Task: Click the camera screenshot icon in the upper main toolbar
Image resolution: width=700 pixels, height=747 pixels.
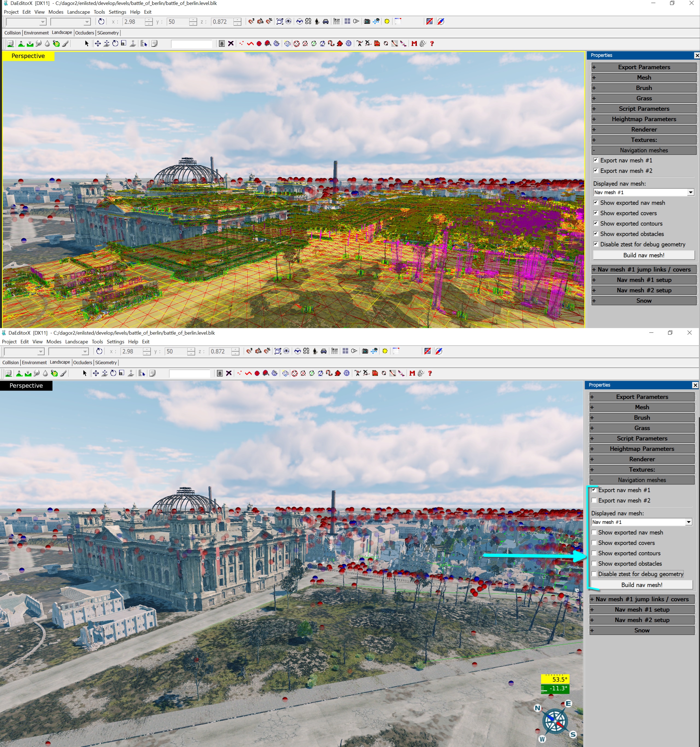Action: point(367,21)
